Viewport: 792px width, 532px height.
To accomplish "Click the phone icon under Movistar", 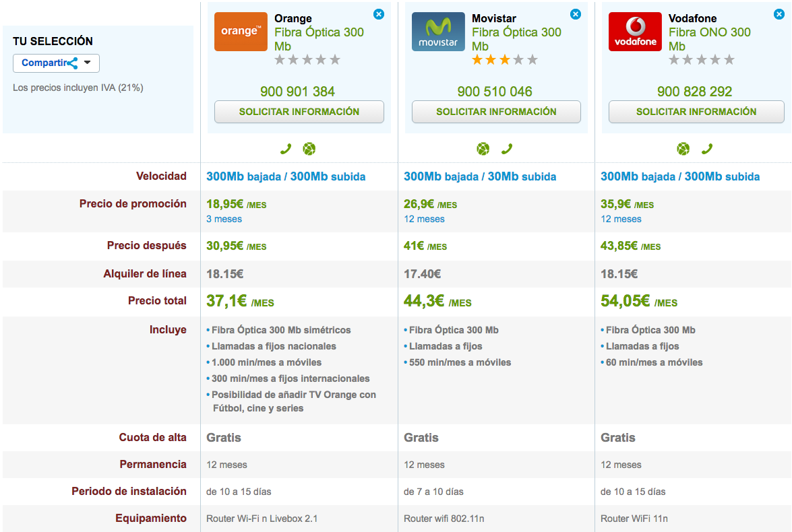I will [x=506, y=149].
